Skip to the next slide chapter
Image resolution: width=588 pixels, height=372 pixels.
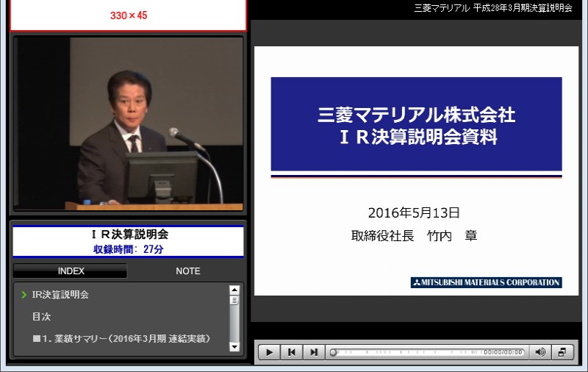(x=314, y=352)
